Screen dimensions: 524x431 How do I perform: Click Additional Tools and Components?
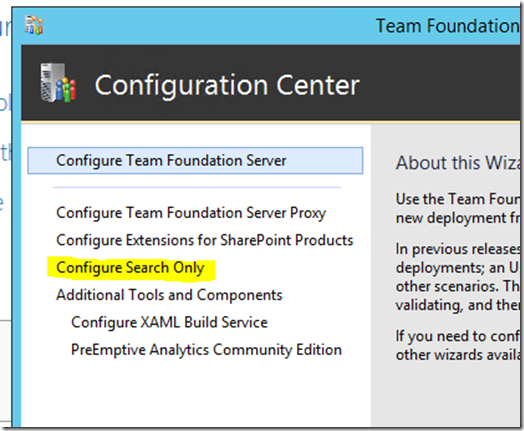[x=169, y=295]
